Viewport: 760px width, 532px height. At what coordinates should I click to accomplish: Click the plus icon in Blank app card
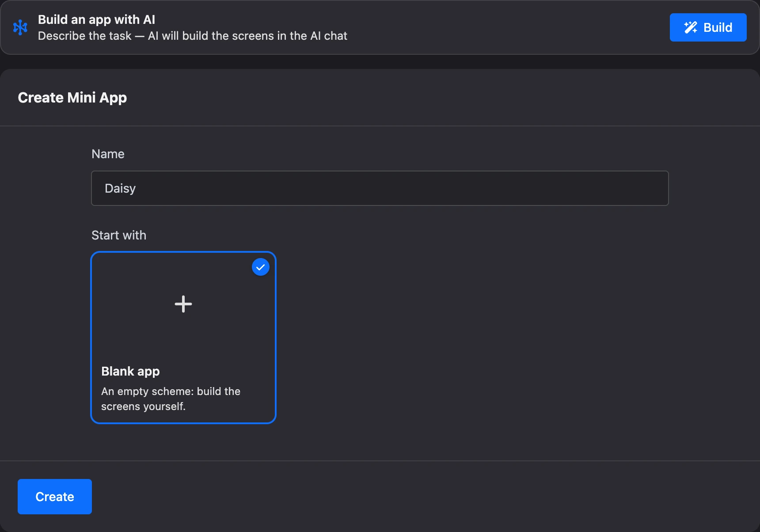click(183, 304)
